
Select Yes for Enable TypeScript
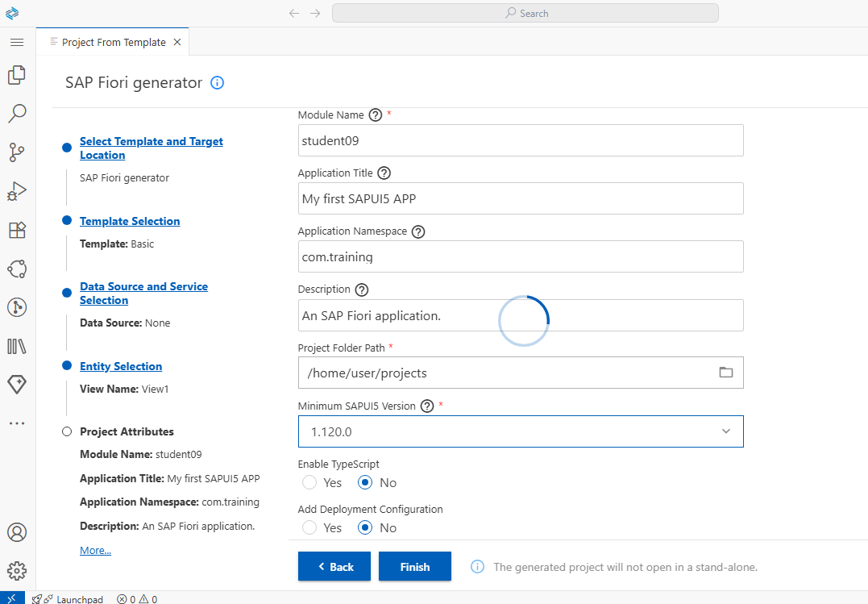coord(309,483)
